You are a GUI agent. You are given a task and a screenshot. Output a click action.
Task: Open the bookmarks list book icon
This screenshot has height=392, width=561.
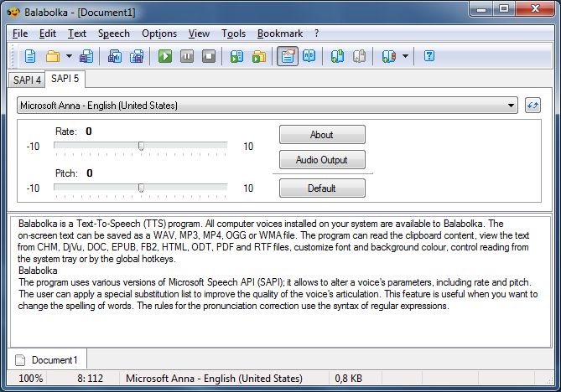(x=389, y=56)
